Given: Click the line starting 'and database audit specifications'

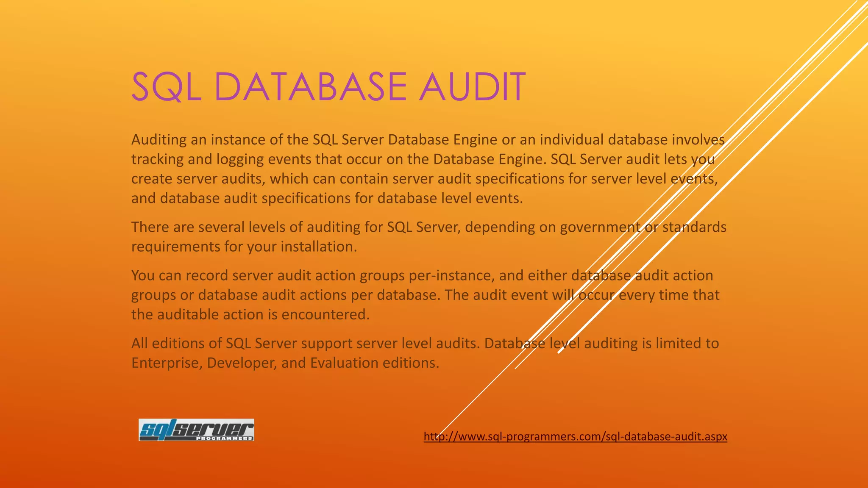Looking at the screenshot, I should [x=327, y=198].
